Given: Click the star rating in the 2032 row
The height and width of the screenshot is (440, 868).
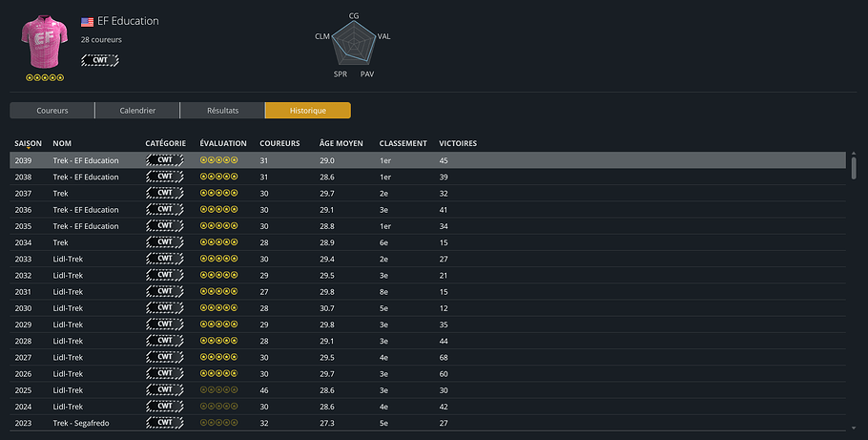Looking at the screenshot, I should (218, 275).
